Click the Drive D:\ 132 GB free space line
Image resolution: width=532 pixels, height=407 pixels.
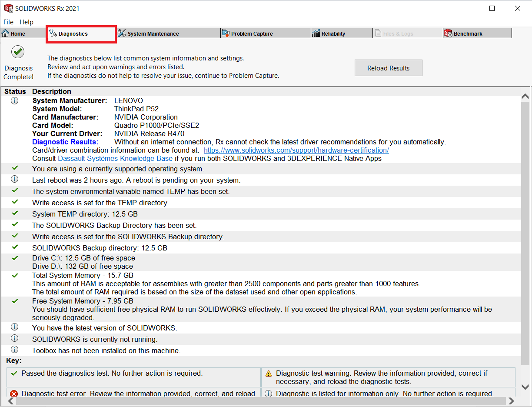click(x=83, y=266)
